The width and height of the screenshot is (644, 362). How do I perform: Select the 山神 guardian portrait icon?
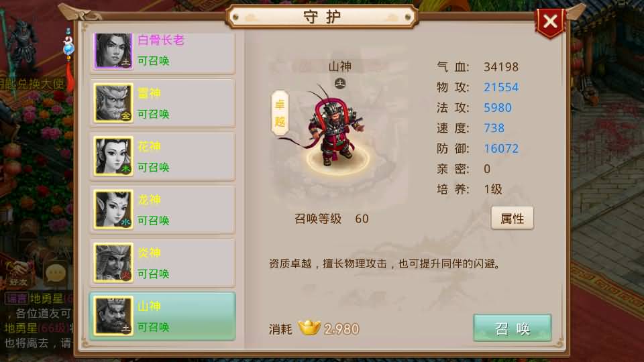(114, 316)
